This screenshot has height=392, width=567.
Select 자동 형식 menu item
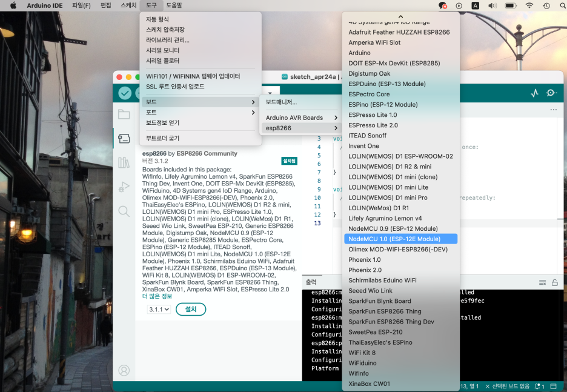click(x=201, y=19)
